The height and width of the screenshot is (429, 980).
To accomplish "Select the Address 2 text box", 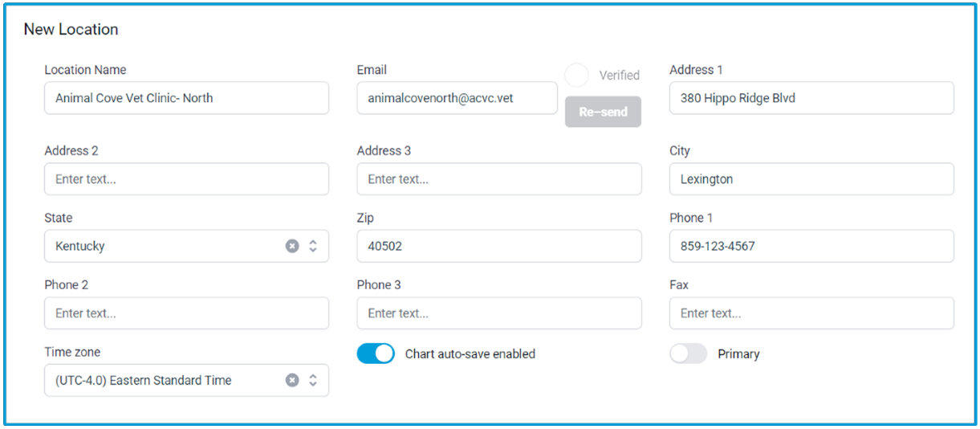I will (186, 179).
